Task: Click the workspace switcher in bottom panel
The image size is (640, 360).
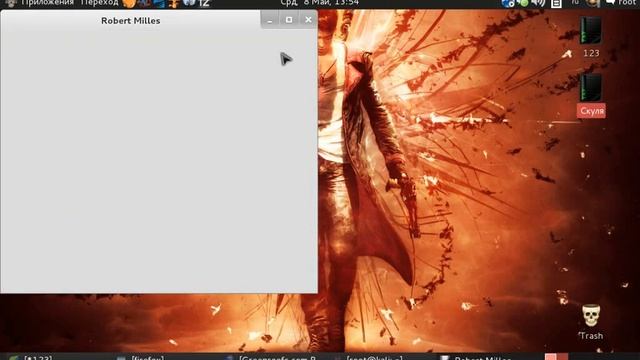Action: point(556,358)
